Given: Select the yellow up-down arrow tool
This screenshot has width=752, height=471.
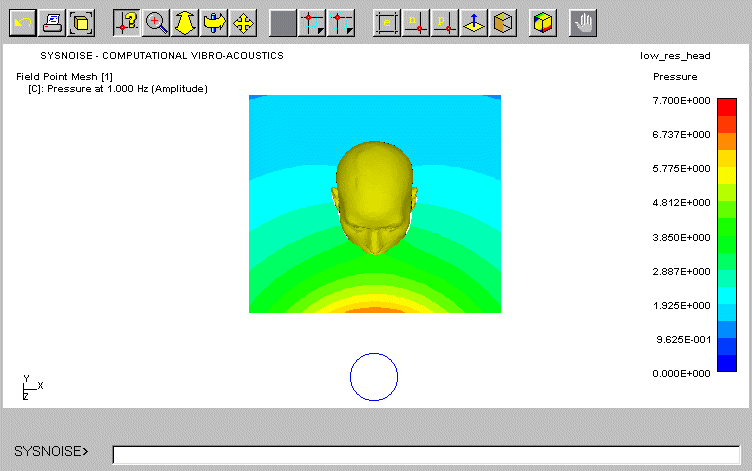Looking at the screenshot, I should pyautogui.click(x=185, y=21).
